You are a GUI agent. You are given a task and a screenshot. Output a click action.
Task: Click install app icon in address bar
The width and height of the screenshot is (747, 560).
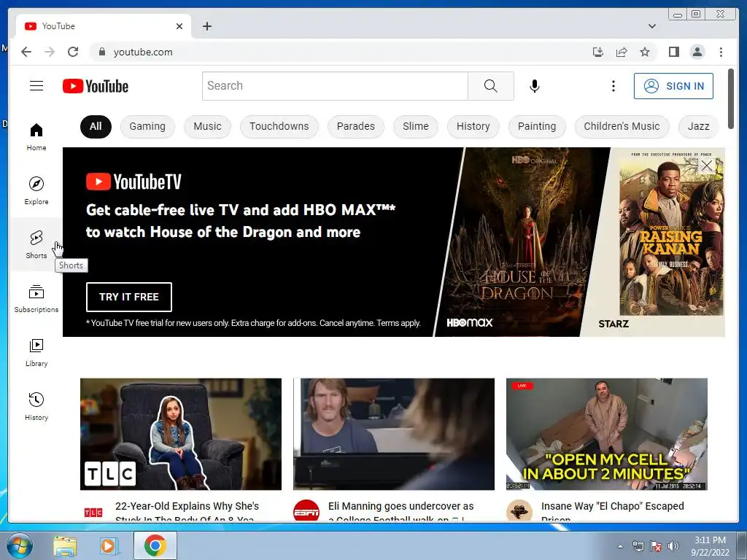pyautogui.click(x=598, y=52)
